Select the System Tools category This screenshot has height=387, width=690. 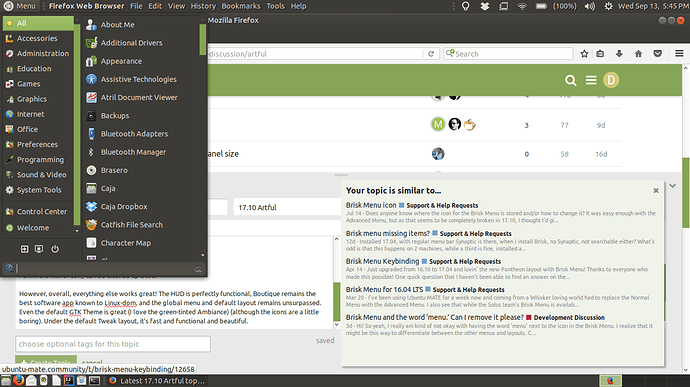pos(39,190)
